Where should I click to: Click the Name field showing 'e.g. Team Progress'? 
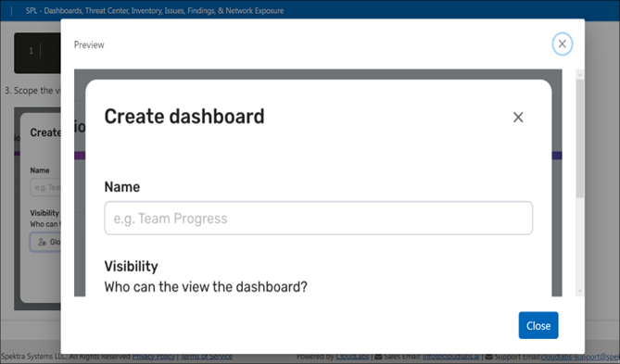(318, 219)
